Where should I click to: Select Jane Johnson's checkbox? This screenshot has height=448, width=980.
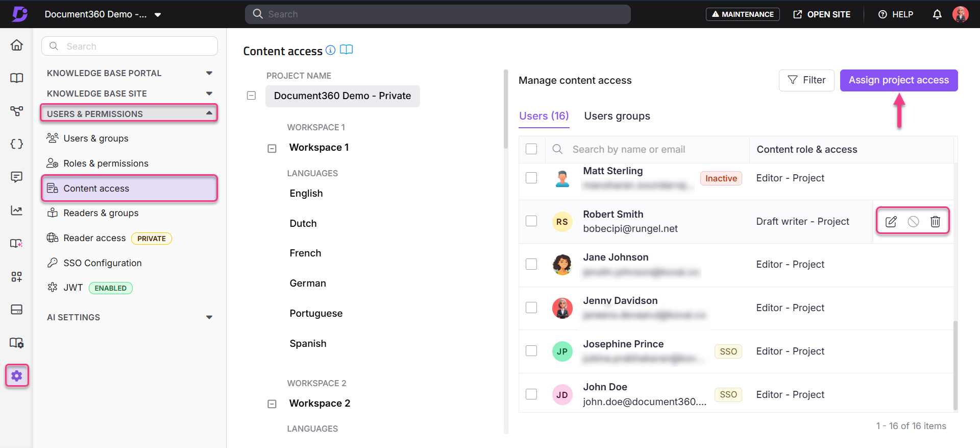pyautogui.click(x=531, y=264)
